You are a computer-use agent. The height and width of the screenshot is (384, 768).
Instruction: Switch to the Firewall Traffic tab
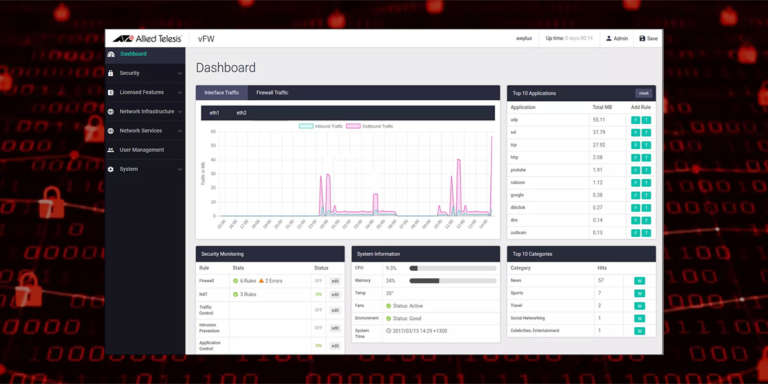(272, 93)
